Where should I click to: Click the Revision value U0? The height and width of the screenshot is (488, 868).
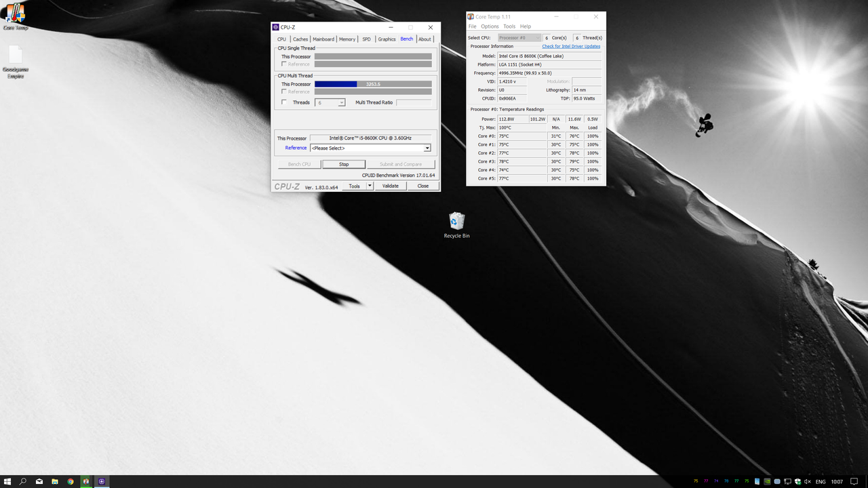[x=512, y=89]
